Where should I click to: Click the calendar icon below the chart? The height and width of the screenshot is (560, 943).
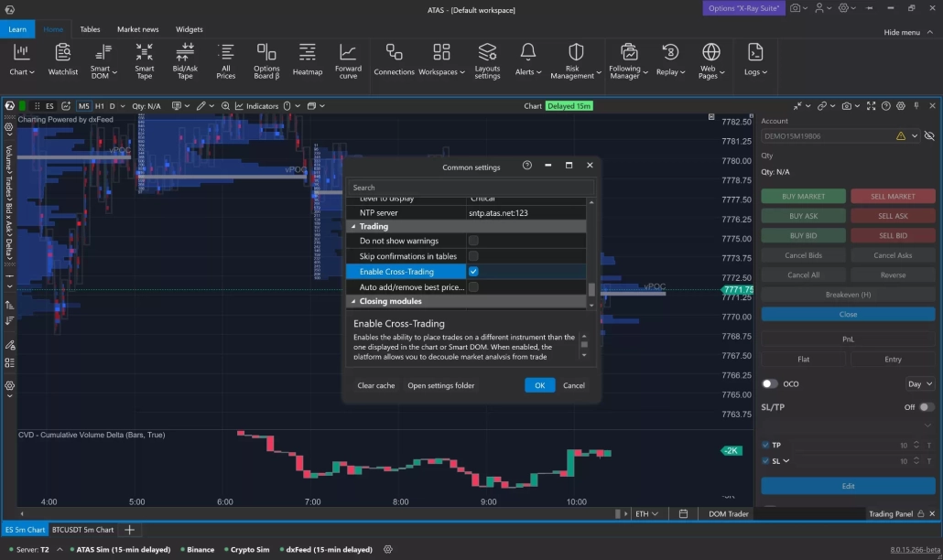tap(683, 513)
